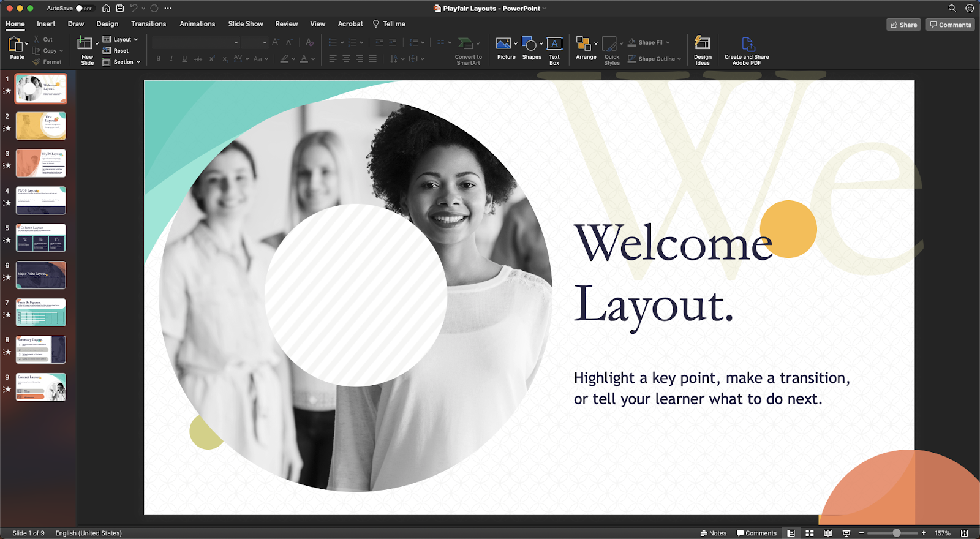The image size is (980, 539).
Task: Select Normal view in status bar
Action: 791,533
